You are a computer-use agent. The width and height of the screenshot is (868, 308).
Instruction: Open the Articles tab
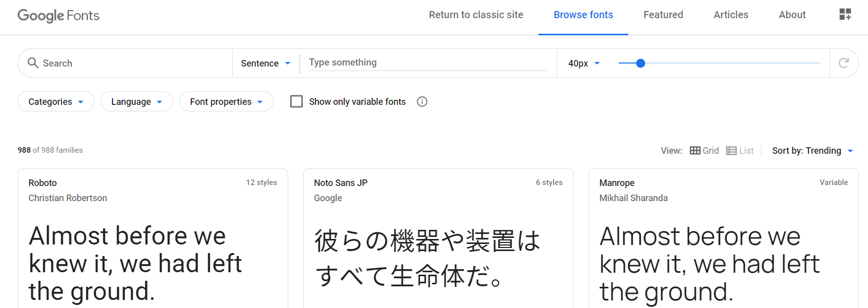[731, 15]
